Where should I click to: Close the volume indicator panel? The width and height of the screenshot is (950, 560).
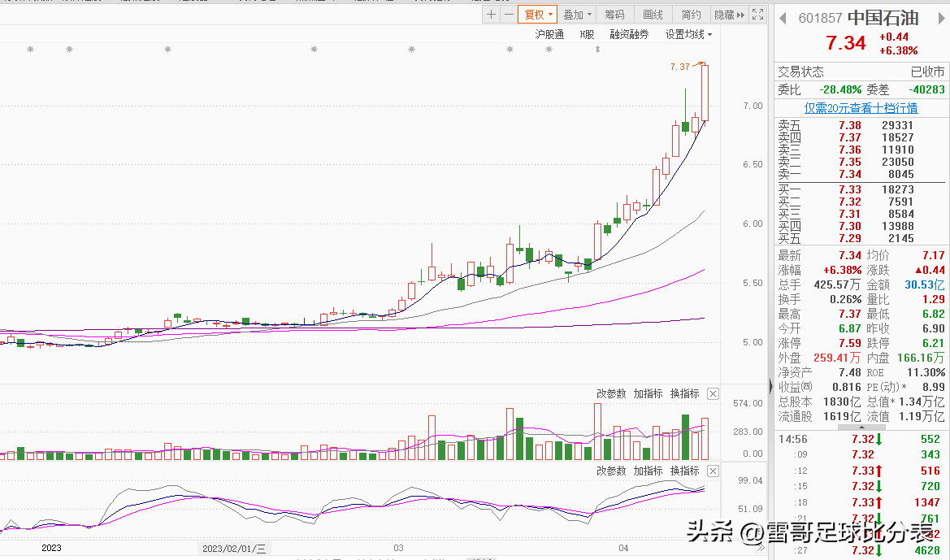pos(713,394)
